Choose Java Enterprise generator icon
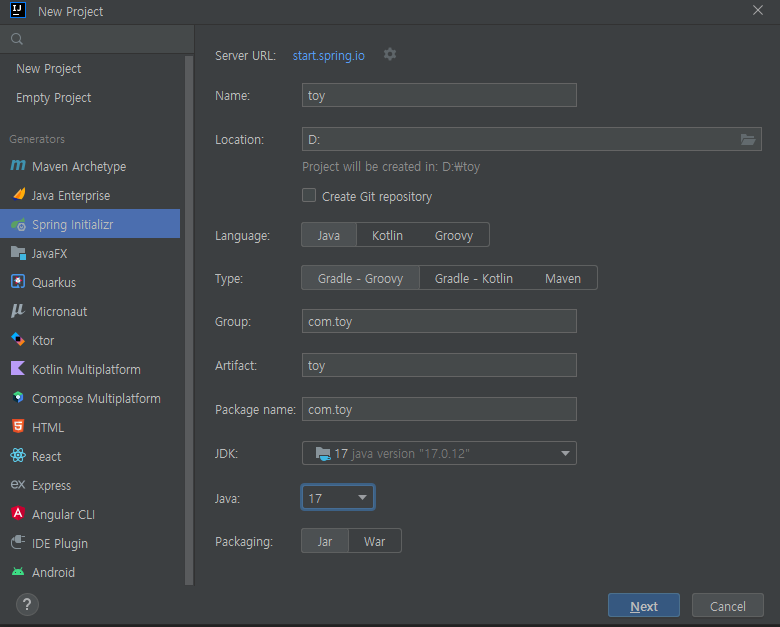The height and width of the screenshot is (627, 780). click(18, 195)
